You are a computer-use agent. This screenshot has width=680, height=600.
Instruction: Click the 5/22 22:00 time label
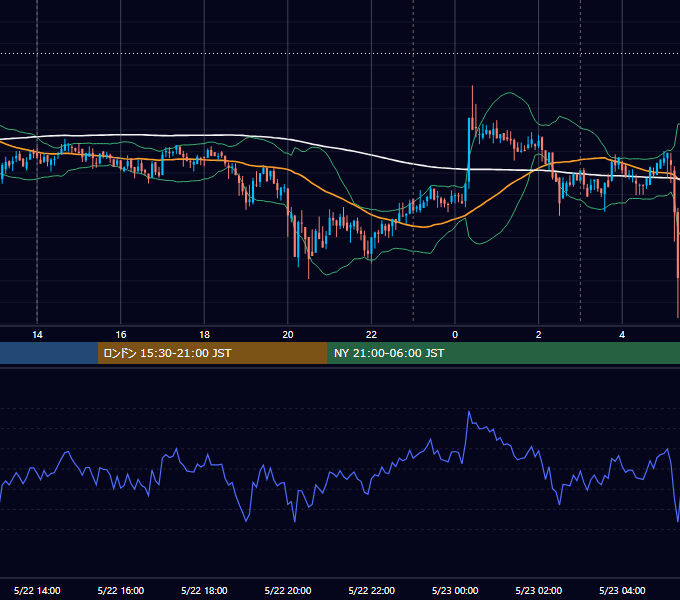pyautogui.click(x=372, y=590)
